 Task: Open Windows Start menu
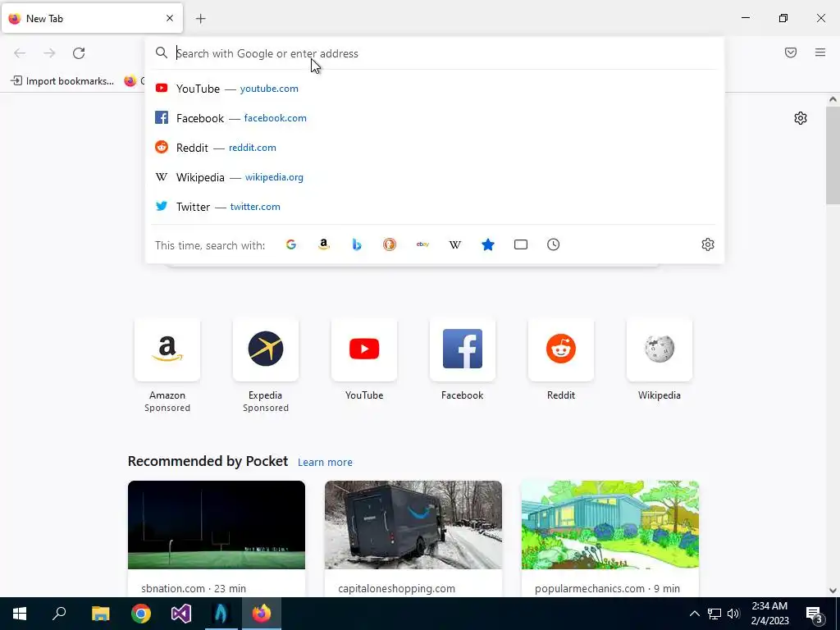pos(20,614)
